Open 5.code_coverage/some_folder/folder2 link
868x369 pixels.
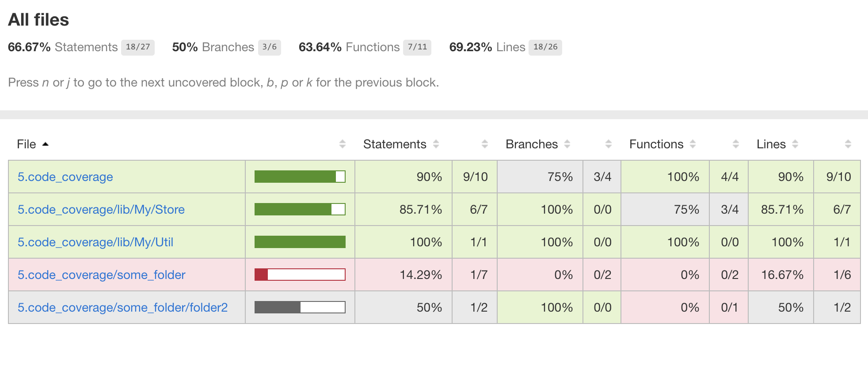(122, 308)
